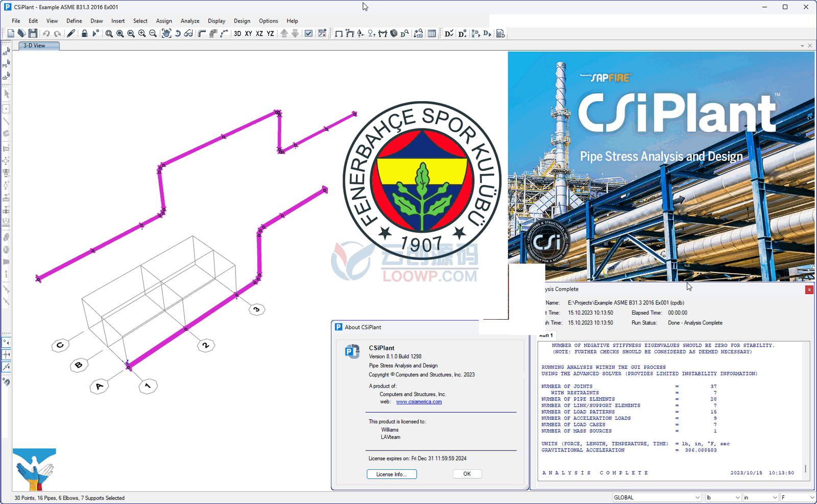Close the 3-D View pane
817x504 pixels.
[810, 46]
